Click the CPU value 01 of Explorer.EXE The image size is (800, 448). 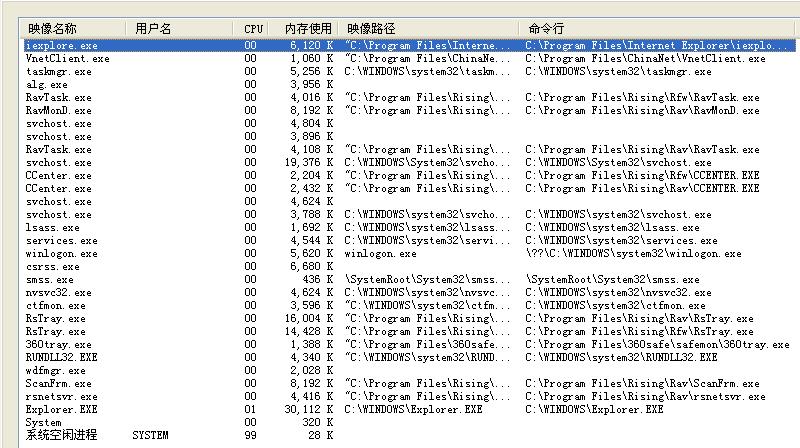coord(251,410)
